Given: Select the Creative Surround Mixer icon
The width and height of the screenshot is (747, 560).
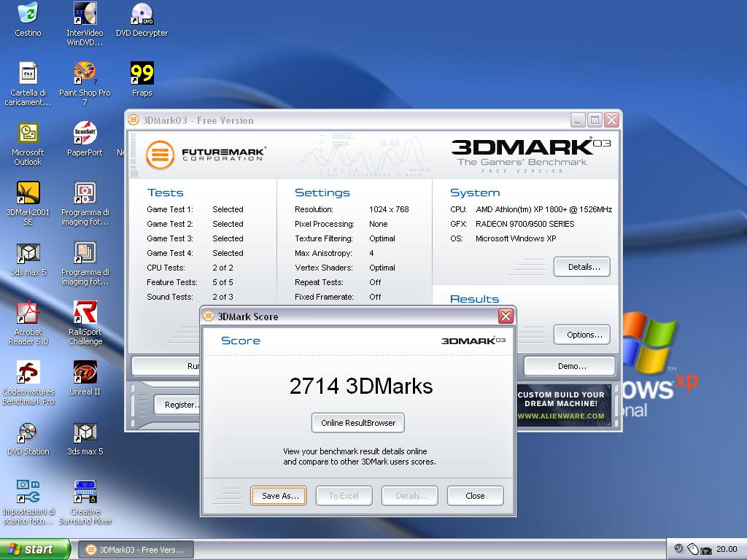Looking at the screenshot, I should point(85,503).
